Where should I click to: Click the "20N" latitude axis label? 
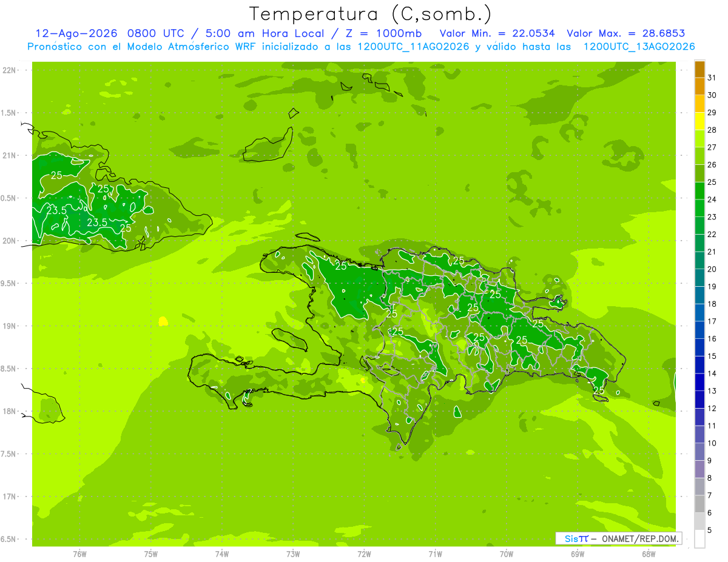point(10,241)
